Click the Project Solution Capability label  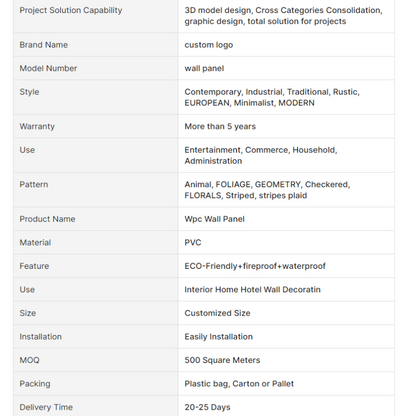[71, 10]
